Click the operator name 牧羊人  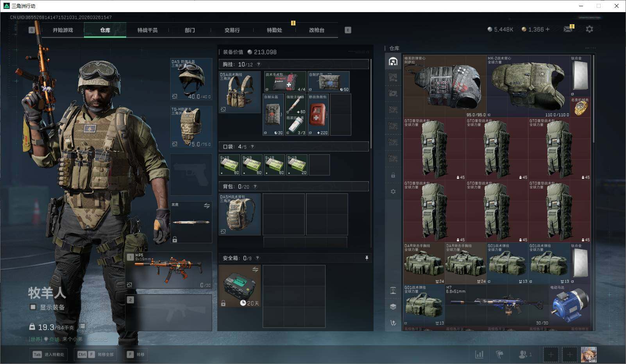tap(47, 293)
